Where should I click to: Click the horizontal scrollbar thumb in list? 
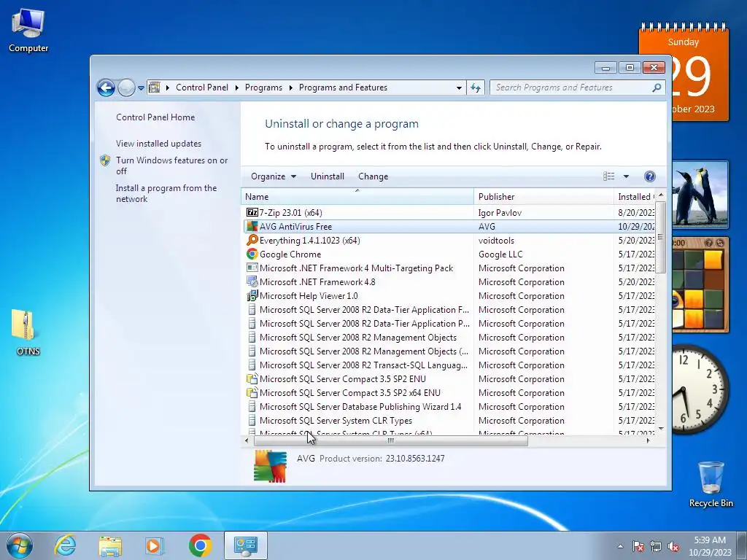(x=391, y=441)
